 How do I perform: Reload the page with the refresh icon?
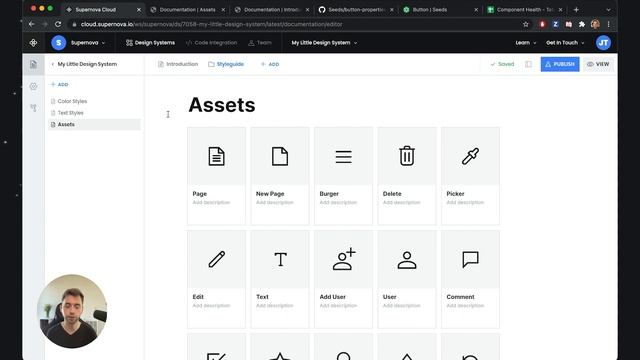[58, 24]
